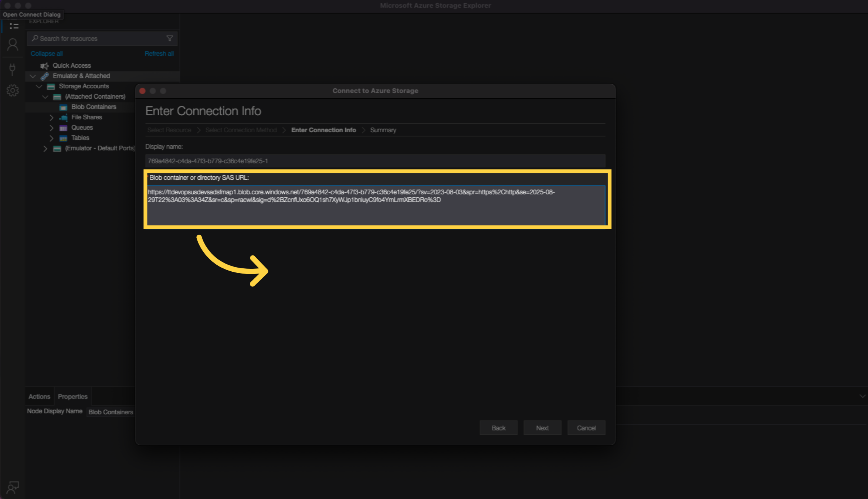Go to Select Connection Method breadcrumb step

click(x=241, y=130)
